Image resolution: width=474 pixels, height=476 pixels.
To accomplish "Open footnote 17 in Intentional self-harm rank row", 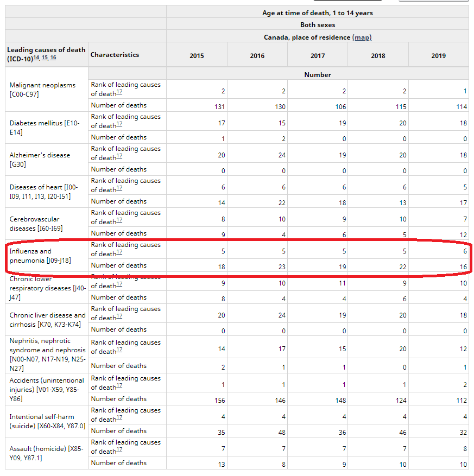I will pos(119,417).
